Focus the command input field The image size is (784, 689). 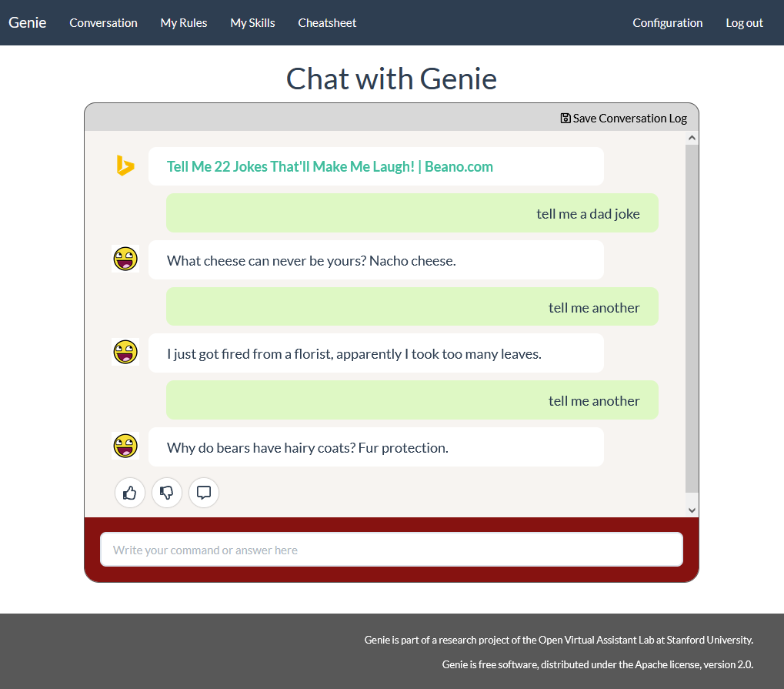tap(392, 550)
